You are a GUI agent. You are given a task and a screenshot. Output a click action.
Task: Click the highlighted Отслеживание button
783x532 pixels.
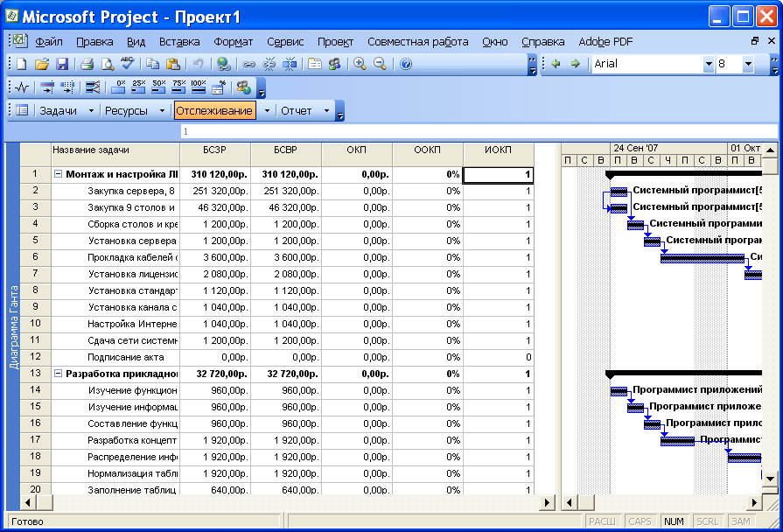[214, 110]
